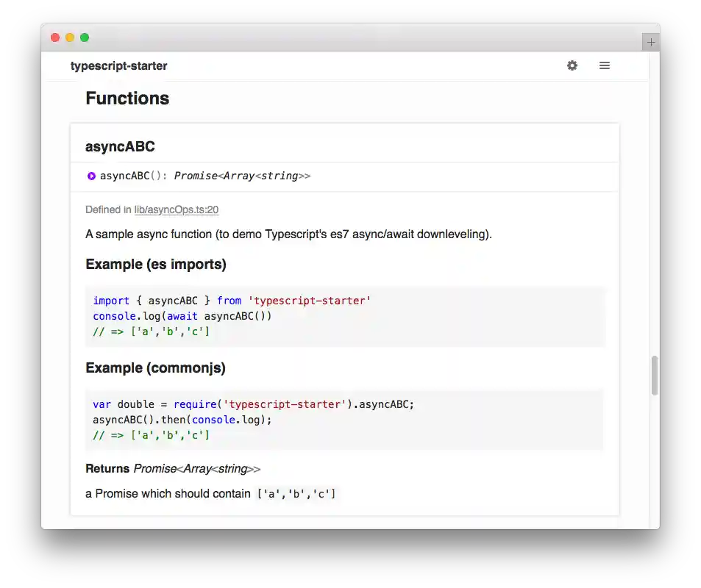Click the green zoom traffic light
This screenshot has width=701, height=588.
tap(85, 36)
